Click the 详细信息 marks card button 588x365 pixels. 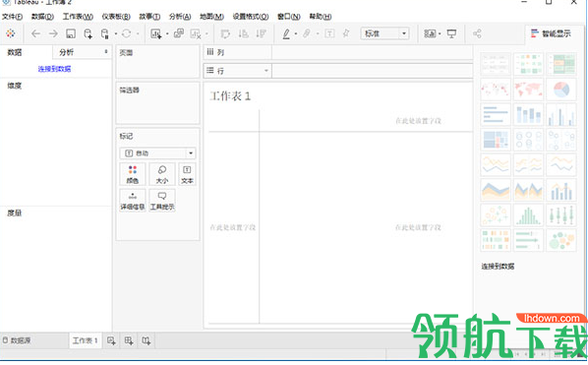pos(133,201)
